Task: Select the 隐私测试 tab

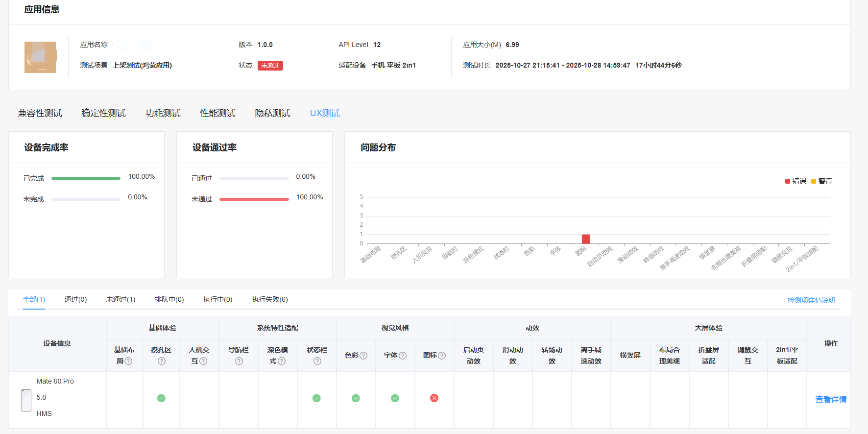Action: coord(272,113)
